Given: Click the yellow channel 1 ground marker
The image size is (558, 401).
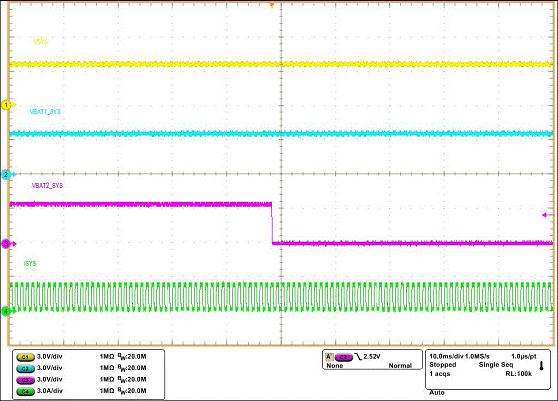Looking at the screenshot, I should 6,105.
